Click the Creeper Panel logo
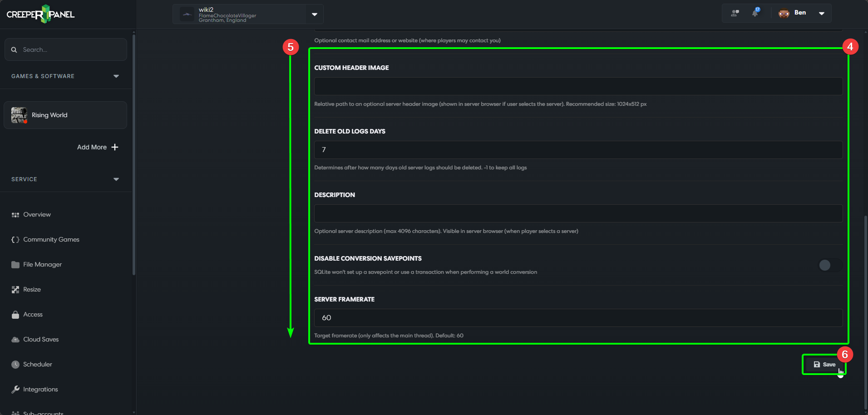The width and height of the screenshot is (868, 415). point(41,14)
